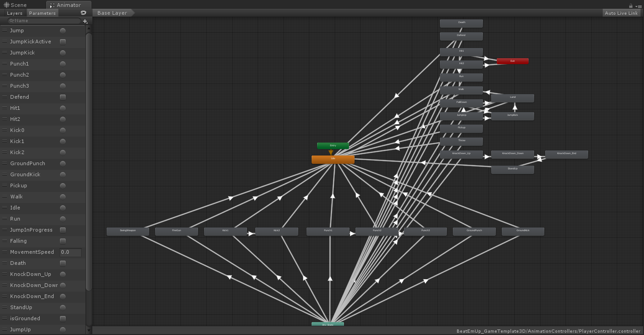Select the Land state node
Image resolution: width=644 pixels, height=335 pixels.
pyautogui.click(x=512, y=98)
